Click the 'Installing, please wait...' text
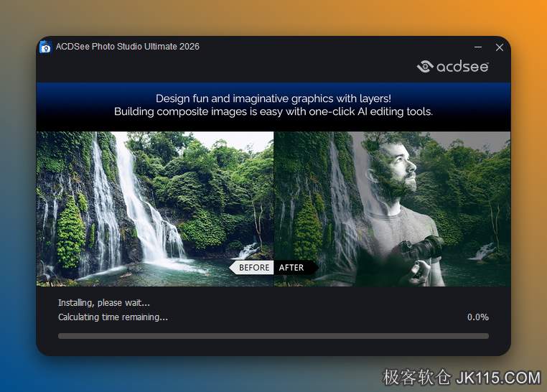The height and width of the screenshot is (392, 547). tap(104, 303)
